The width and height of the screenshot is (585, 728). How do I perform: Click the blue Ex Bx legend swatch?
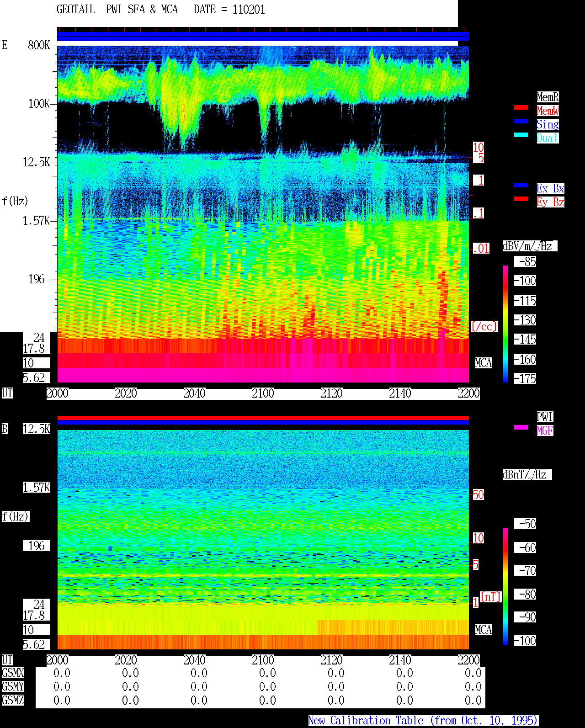coord(521,185)
